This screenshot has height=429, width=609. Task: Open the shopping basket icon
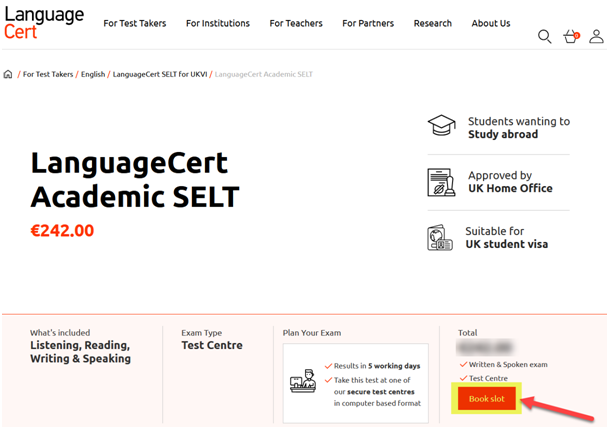(571, 36)
